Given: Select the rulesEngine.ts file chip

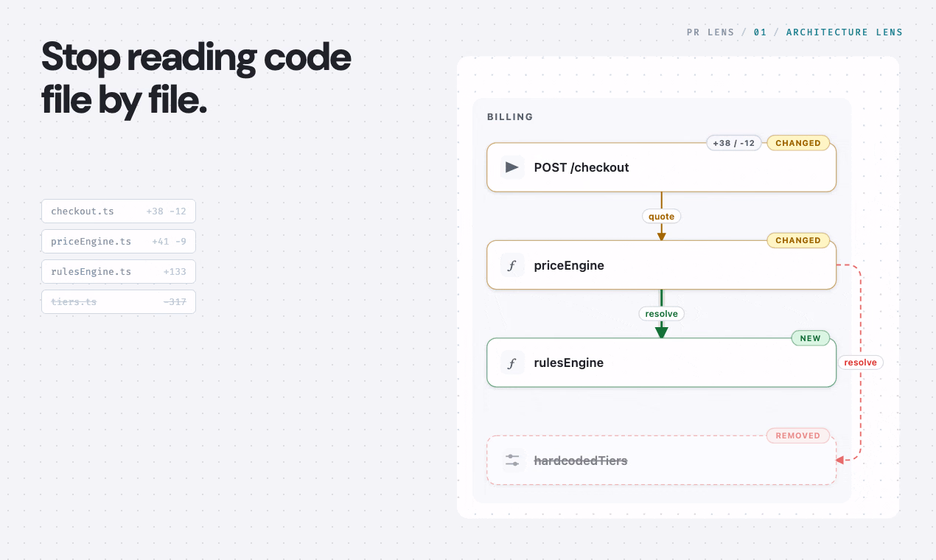Looking at the screenshot, I should (119, 271).
